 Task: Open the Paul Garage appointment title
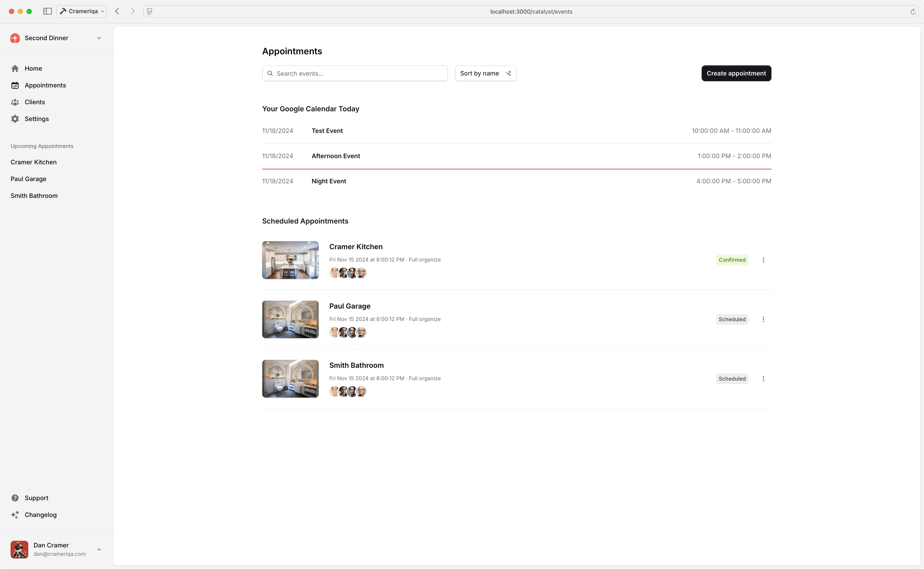tap(350, 306)
